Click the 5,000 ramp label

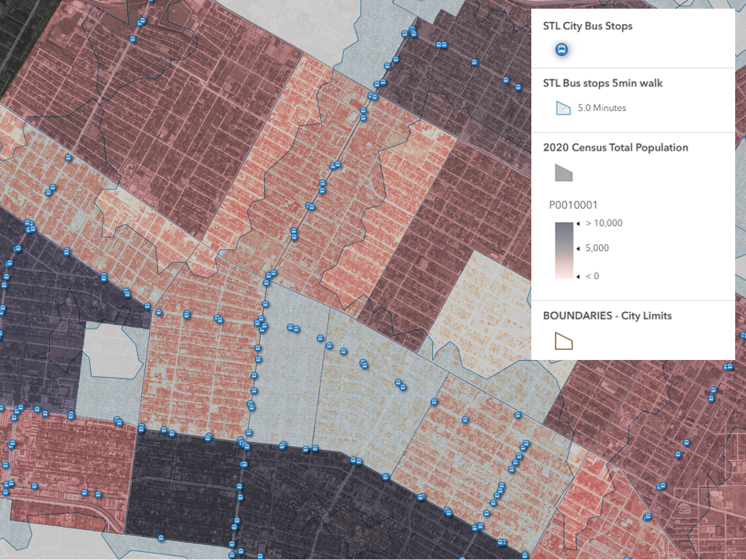[597, 248]
